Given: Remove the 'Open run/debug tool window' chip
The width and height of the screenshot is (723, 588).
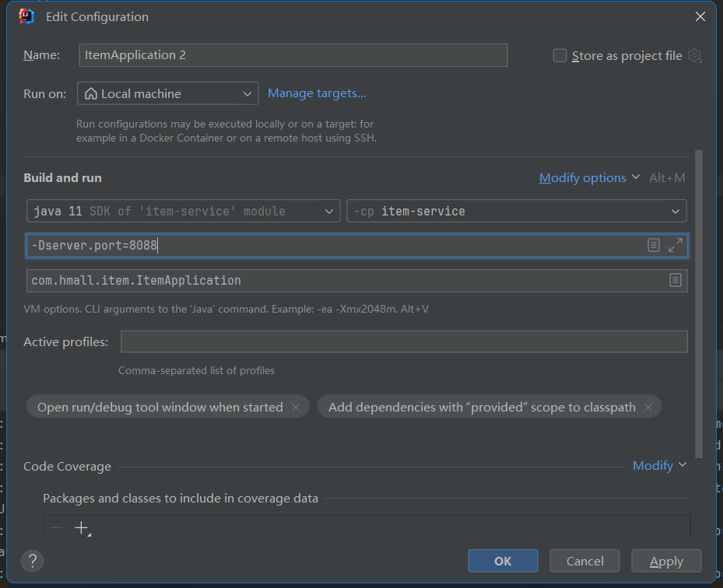Looking at the screenshot, I should [296, 408].
